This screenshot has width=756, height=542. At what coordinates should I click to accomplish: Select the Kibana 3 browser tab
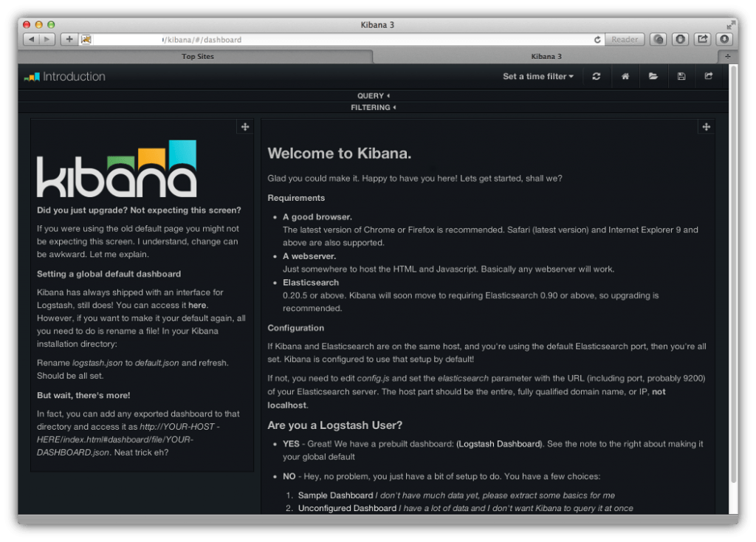pos(546,55)
